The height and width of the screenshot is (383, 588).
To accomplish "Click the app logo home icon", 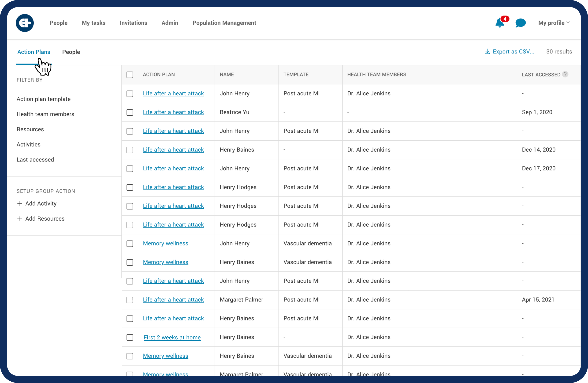I will (x=25, y=23).
